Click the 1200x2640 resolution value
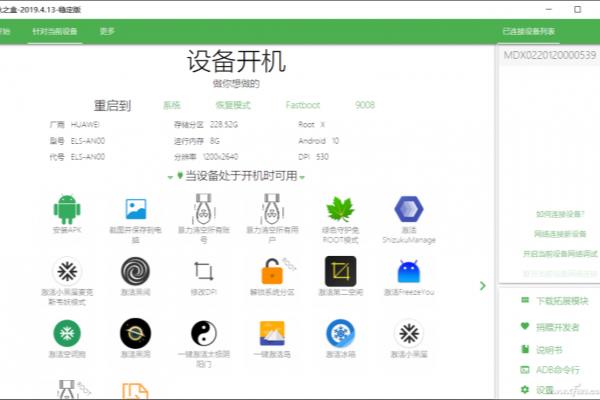 (220, 157)
